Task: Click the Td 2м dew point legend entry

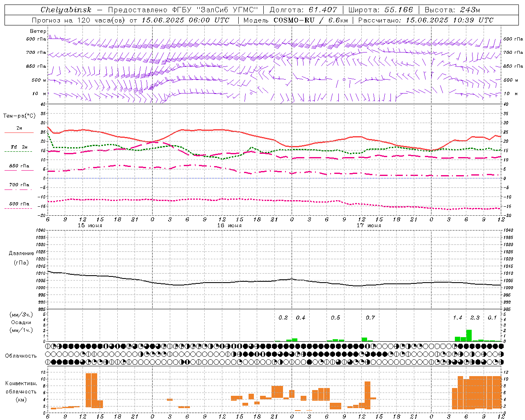Action: click(x=19, y=147)
